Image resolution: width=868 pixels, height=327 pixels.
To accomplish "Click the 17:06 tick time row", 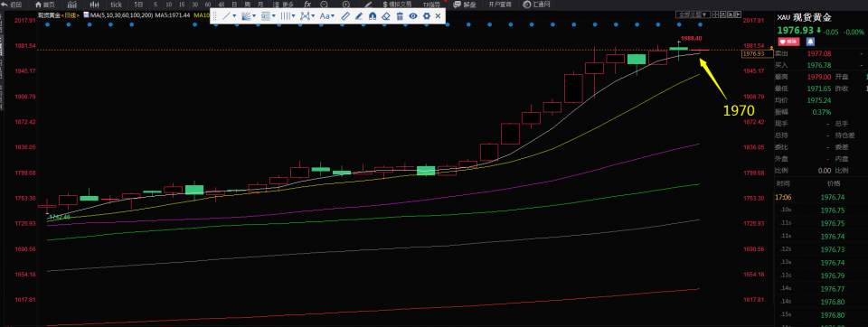I will click(821, 197).
